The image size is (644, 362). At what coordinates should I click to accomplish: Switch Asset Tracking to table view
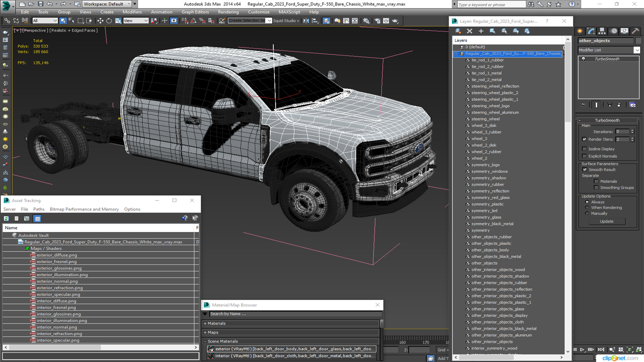[38, 219]
